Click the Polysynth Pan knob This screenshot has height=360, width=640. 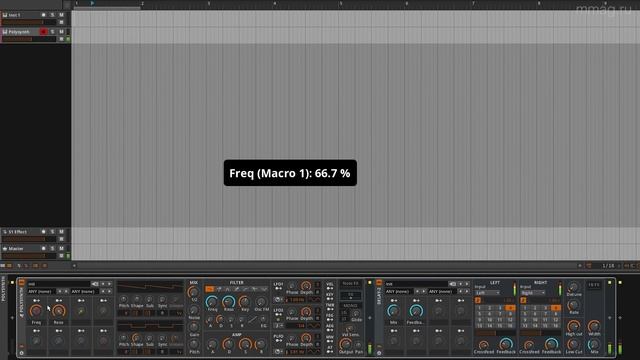[x=359, y=345]
